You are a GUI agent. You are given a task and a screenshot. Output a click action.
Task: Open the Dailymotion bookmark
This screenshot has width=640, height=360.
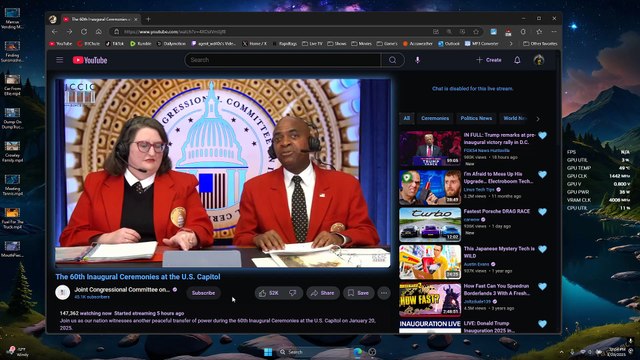(x=171, y=44)
